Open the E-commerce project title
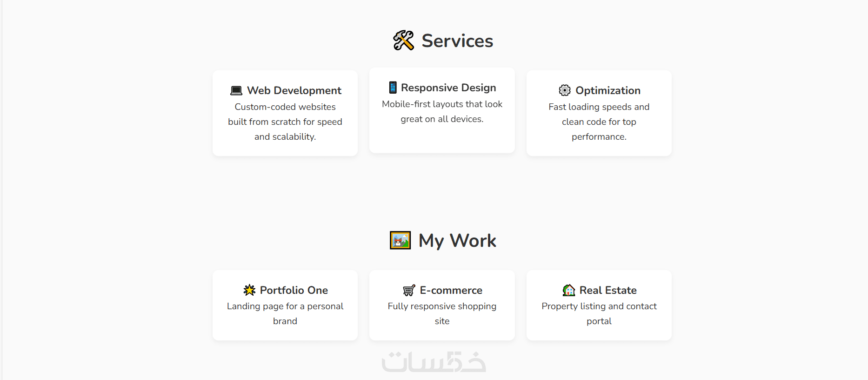The height and width of the screenshot is (380, 868). 451,290
